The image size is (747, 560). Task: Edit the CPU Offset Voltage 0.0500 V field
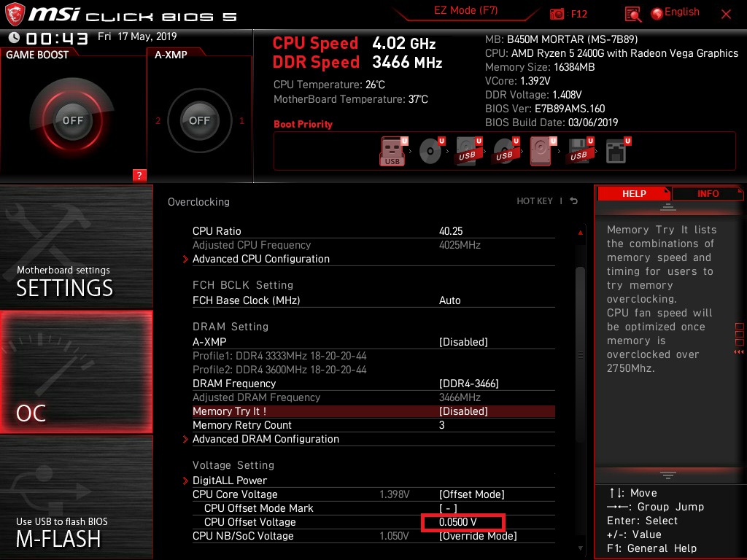click(462, 522)
